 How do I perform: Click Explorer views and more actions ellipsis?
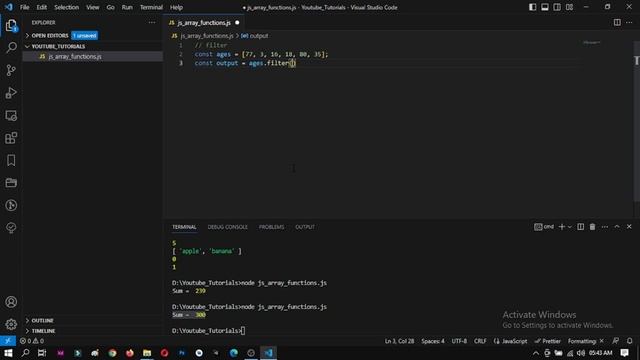[x=152, y=22]
